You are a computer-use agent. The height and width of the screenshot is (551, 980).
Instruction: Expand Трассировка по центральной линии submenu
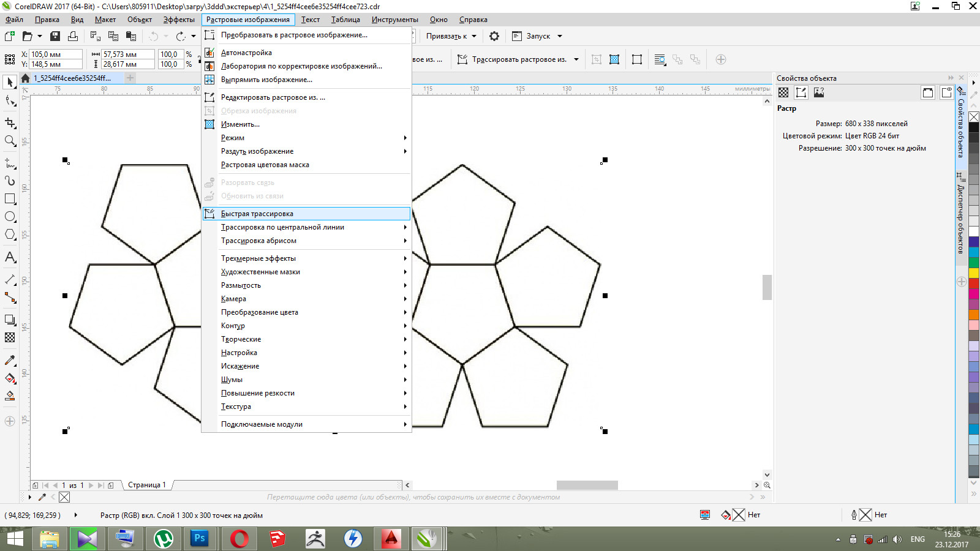[405, 227]
